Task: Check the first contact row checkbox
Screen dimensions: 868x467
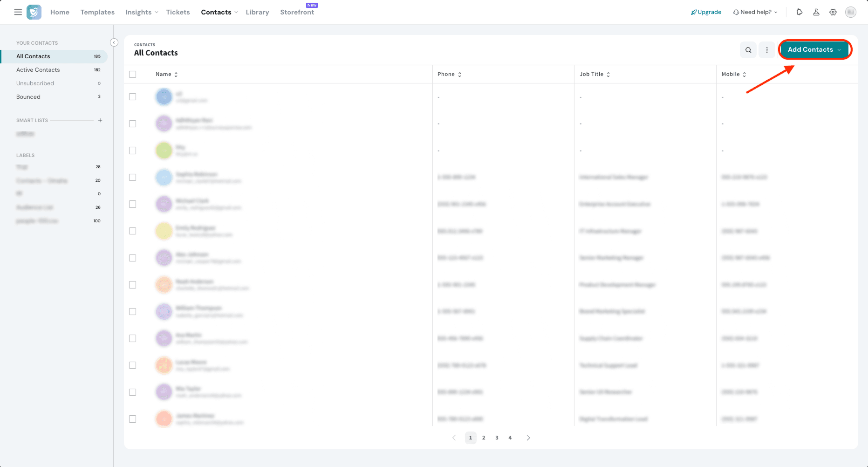Action: tap(133, 97)
